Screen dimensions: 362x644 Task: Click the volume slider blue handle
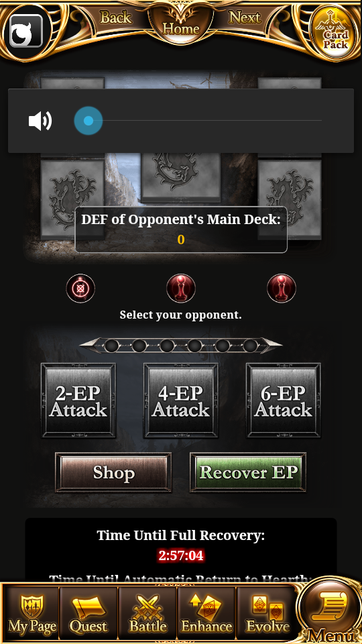click(88, 121)
